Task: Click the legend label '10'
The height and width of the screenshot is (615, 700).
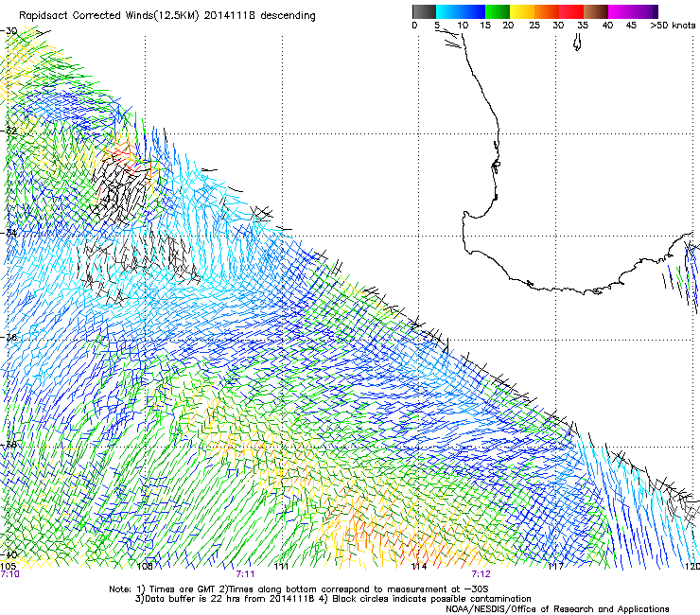Action: coord(463,26)
